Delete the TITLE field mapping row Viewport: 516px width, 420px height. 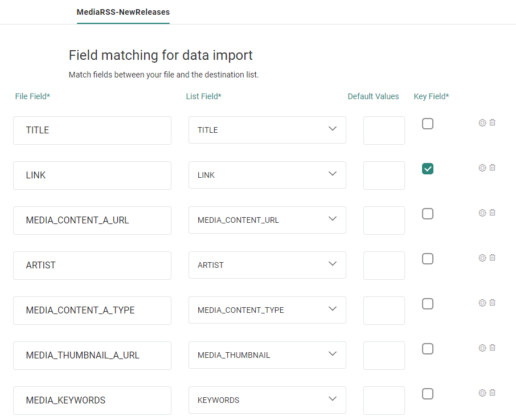point(493,123)
